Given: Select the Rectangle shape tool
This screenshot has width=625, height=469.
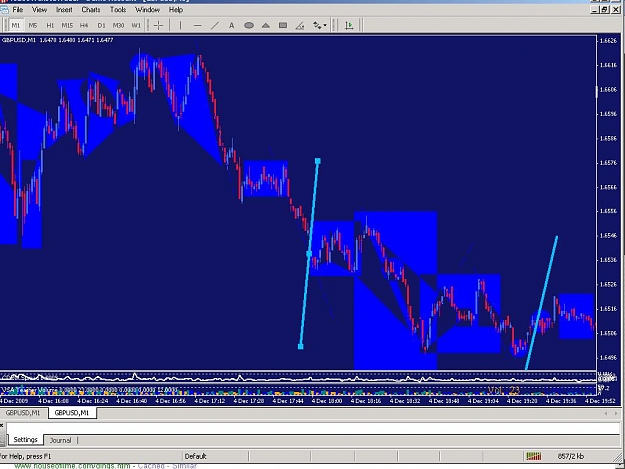Looking at the screenshot, I should click(283, 26).
